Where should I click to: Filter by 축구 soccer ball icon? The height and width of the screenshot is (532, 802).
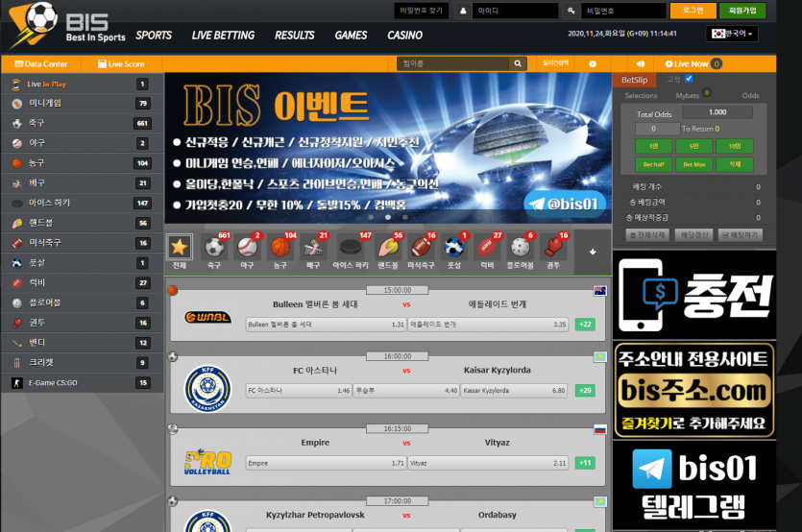pos(214,248)
